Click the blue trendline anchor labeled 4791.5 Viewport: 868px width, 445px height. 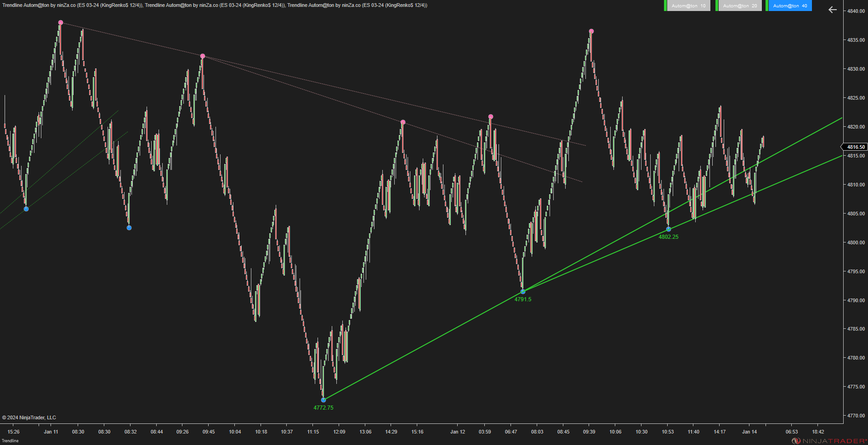(522, 291)
